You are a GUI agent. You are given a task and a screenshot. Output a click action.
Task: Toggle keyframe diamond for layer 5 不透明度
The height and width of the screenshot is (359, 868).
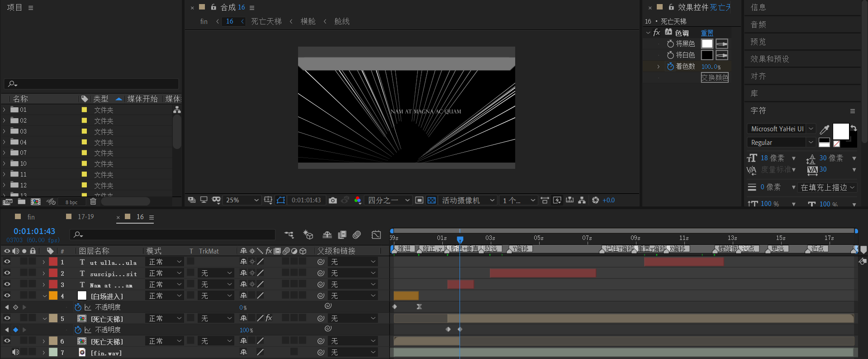point(15,330)
